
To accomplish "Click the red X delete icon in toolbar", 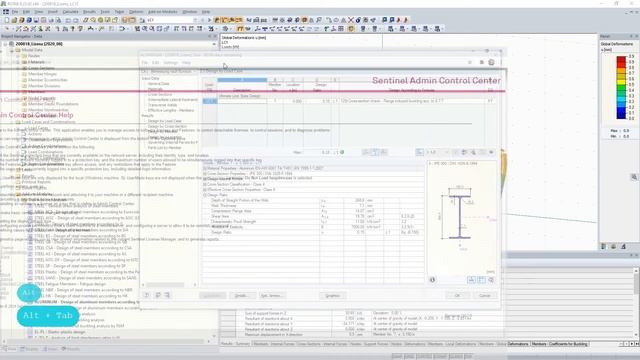I will coord(351,20).
